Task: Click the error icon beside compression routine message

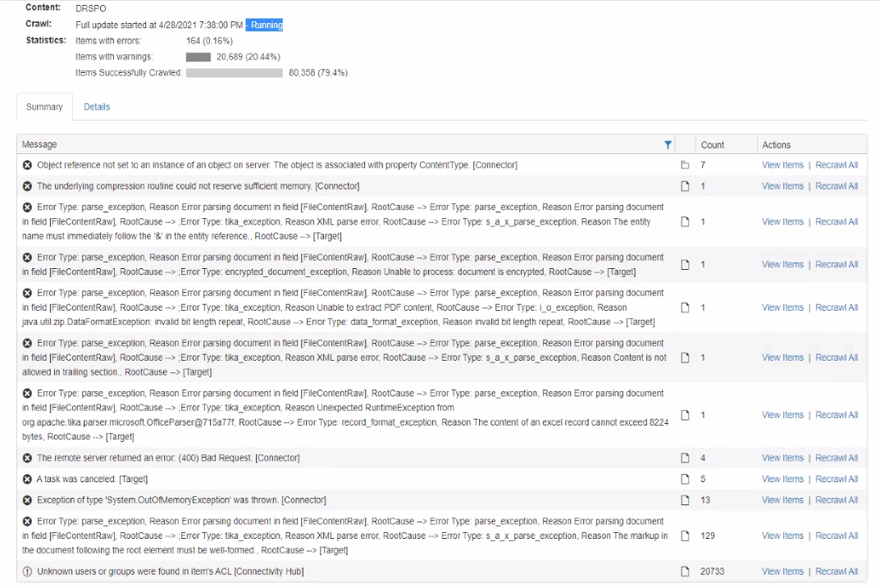Action: pos(28,186)
